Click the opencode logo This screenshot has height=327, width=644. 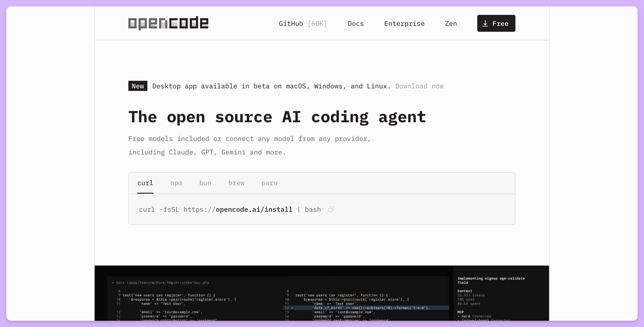click(x=168, y=23)
